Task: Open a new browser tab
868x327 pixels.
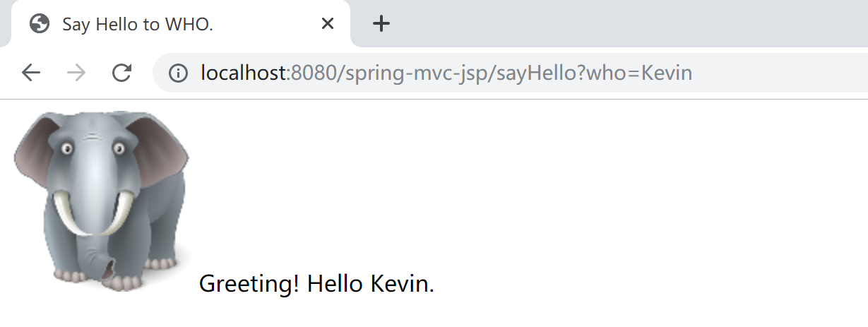Action: (x=381, y=24)
